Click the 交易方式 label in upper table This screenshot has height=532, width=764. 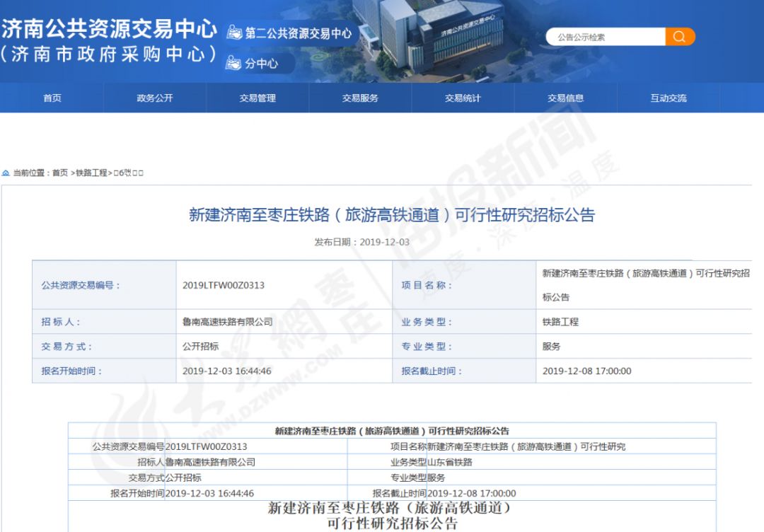(66, 347)
